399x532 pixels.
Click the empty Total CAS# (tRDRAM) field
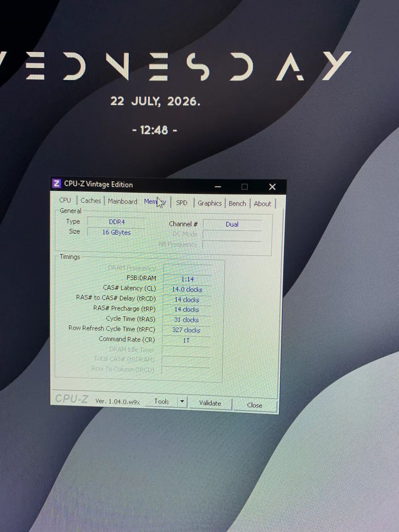[186, 360]
